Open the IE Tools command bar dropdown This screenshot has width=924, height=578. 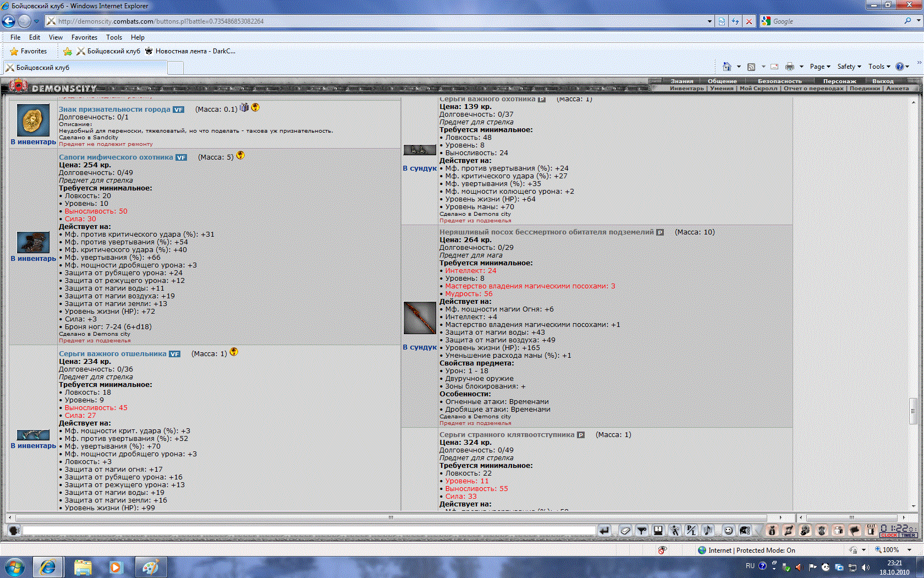[879, 67]
